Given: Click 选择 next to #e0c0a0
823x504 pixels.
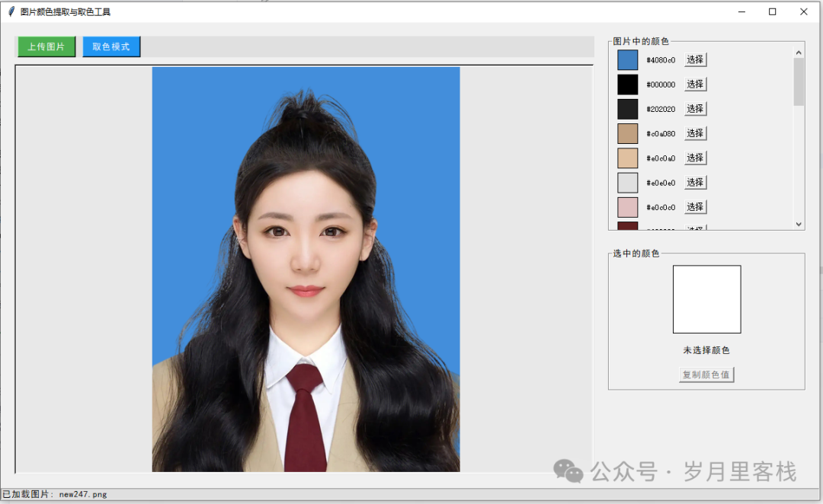Looking at the screenshot, I should click(696, 158).
